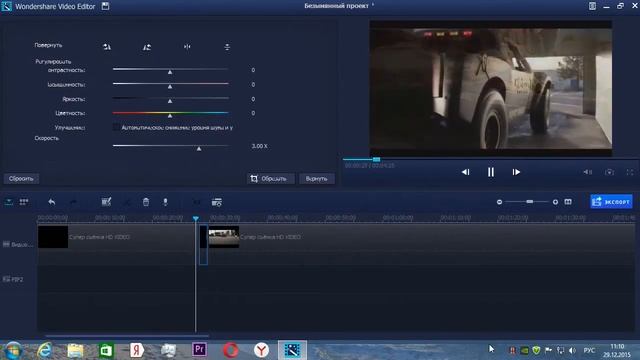Click the preview progress bar handle
Screen dimensions: 640x360
point(376,159)
